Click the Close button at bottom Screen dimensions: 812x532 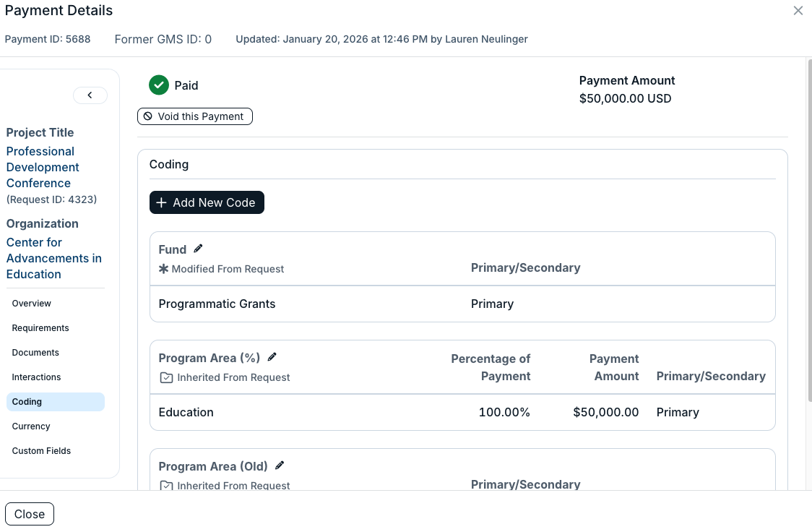coord(30,514)
